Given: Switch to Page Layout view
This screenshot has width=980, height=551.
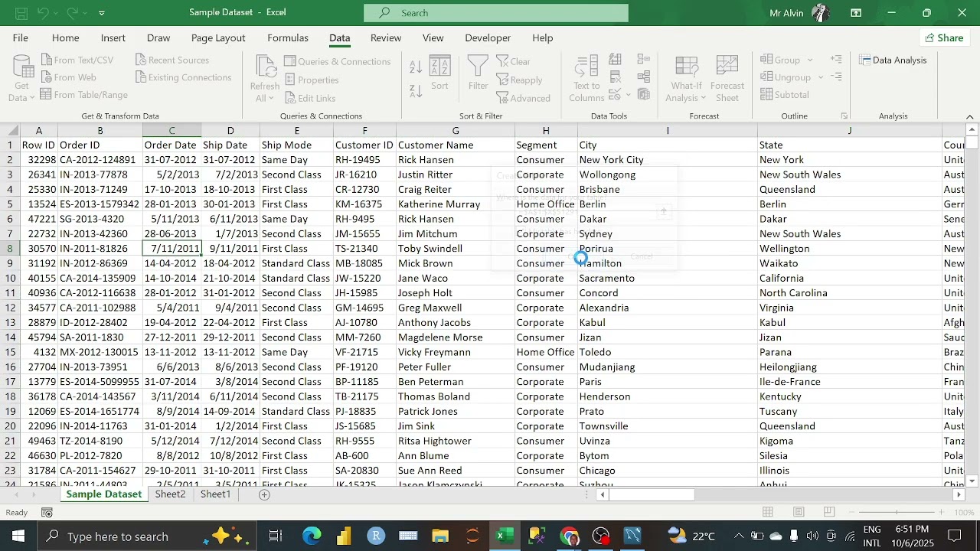Looking at the screenshot, I should pos(799,513).
